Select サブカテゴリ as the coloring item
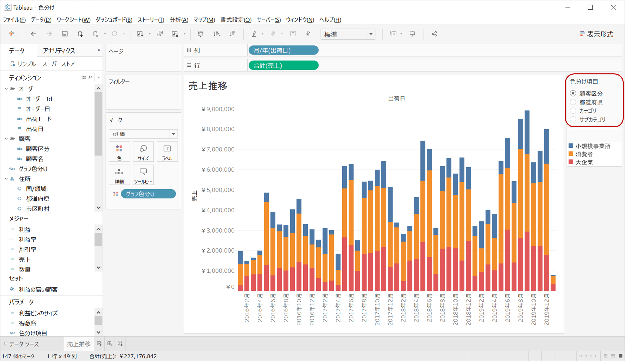Image resolution: width=625 pixels, height=364 pixels. pos(573,119)
